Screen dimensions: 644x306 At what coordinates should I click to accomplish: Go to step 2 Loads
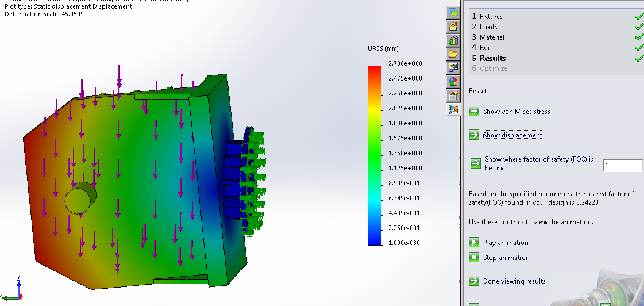(x=488, y=27)
